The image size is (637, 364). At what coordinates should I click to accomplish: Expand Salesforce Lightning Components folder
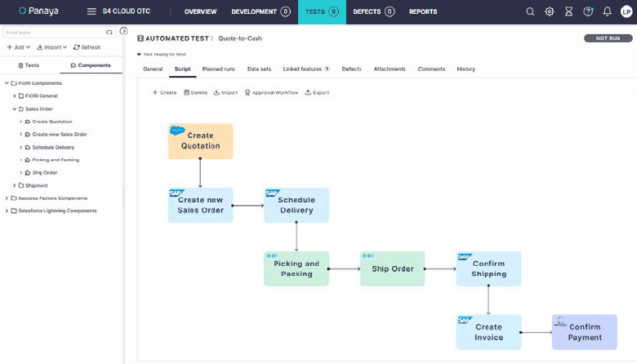(x=7, y=211)
